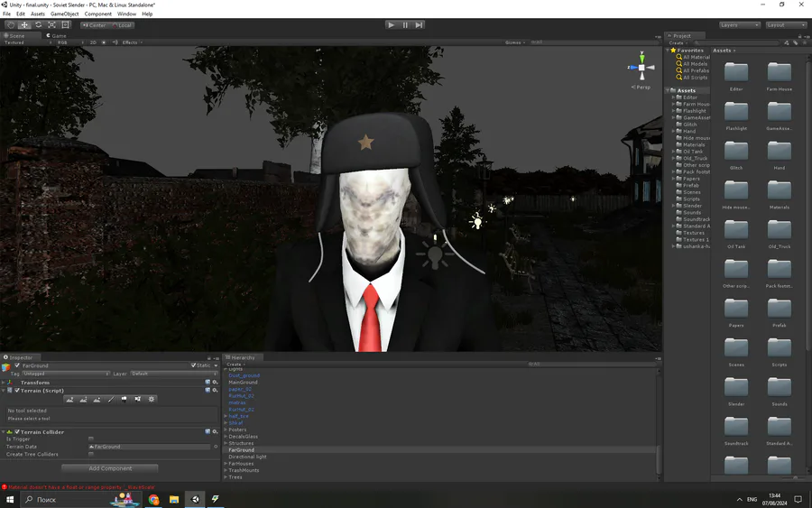This screenshot has width=812, height=508.
Task: Open Transform component gear menu
Action: [x=215, y=383]
